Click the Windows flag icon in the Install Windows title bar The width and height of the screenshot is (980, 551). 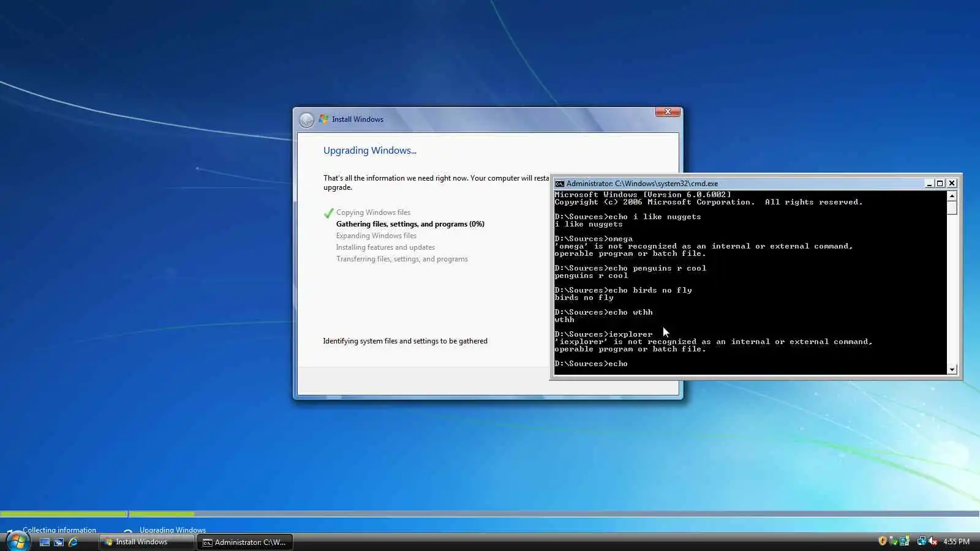click(x=323, y=119)
